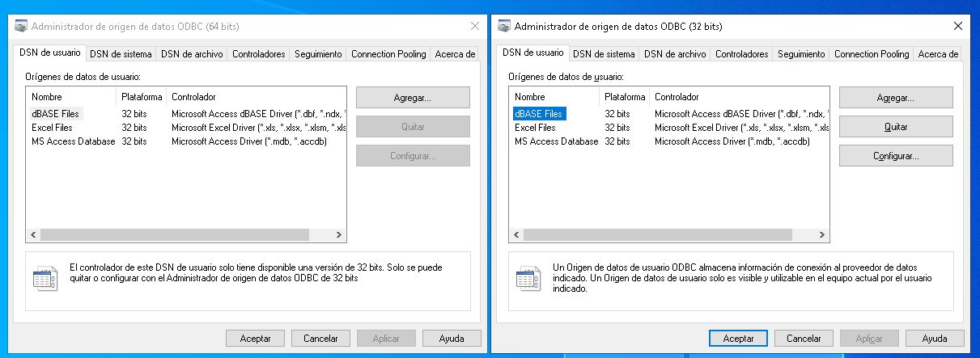Select MS Access Database in the 64-bit list

coord(73,141)
